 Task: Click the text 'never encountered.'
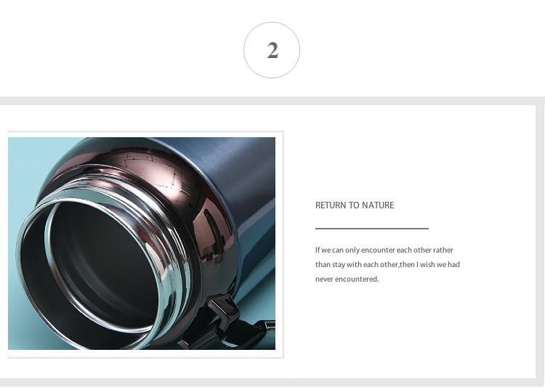click(347, 279)
